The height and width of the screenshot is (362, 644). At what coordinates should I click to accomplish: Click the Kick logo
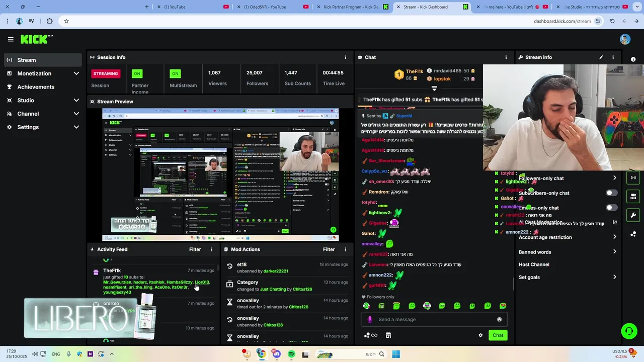click(36, 39)
